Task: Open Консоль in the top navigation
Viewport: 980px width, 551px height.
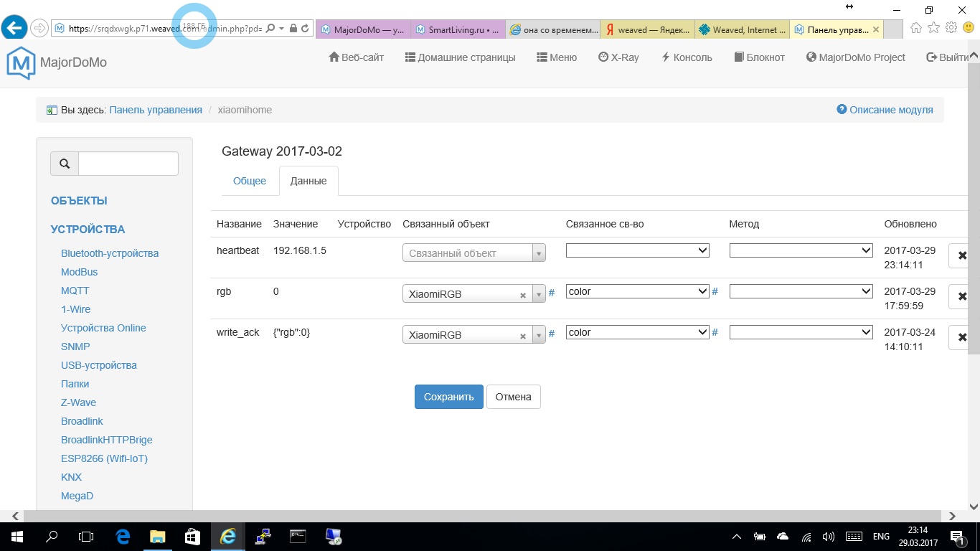Action: [687, 57]
